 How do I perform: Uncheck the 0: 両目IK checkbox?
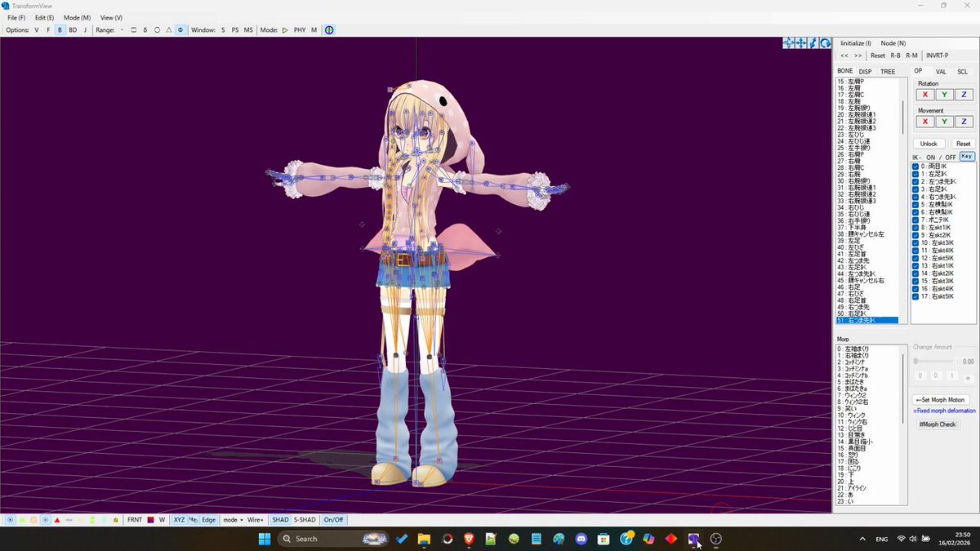pos(916,167)
